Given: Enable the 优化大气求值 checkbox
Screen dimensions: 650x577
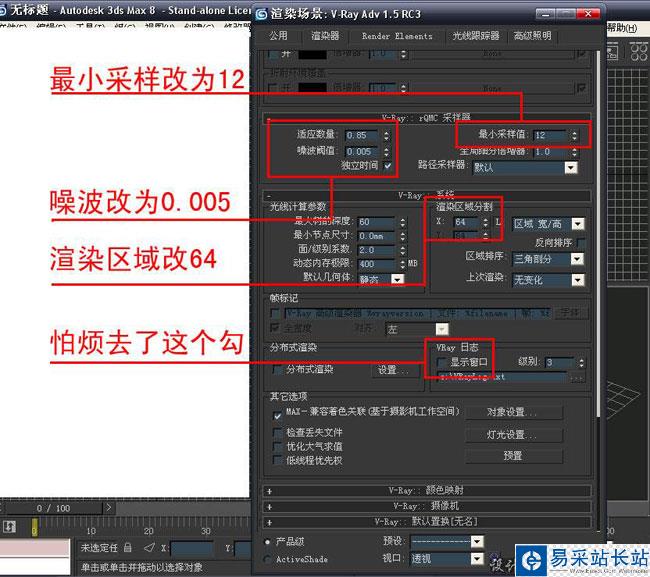Looking at the screenshot, I should (277, 447).
